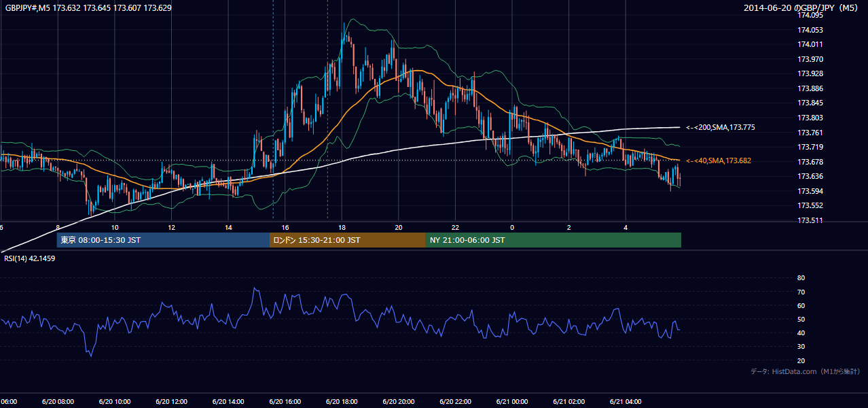
Task: Click the time label 6/20 08:00
Action: pos(58,402)
